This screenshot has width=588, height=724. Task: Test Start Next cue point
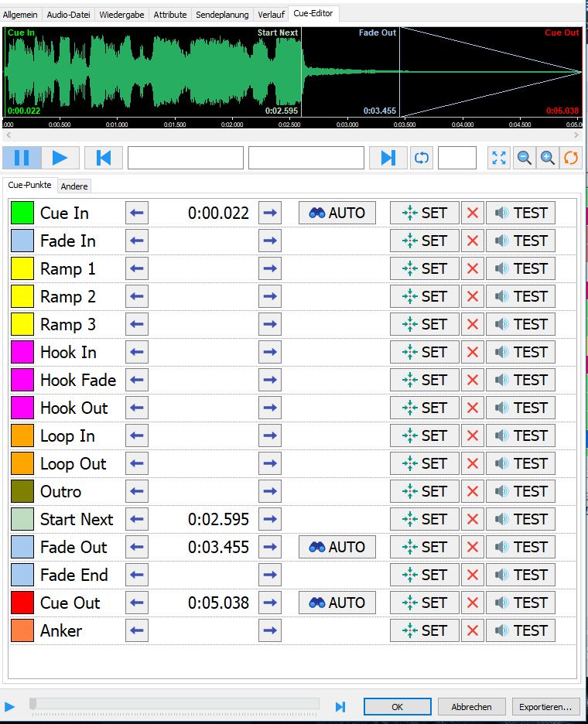(x=521, y=520)
